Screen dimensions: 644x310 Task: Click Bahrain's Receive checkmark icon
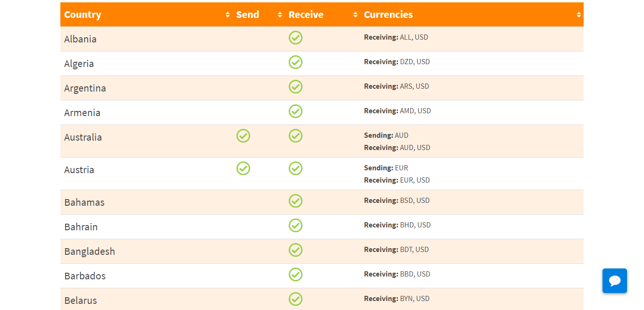296,226
